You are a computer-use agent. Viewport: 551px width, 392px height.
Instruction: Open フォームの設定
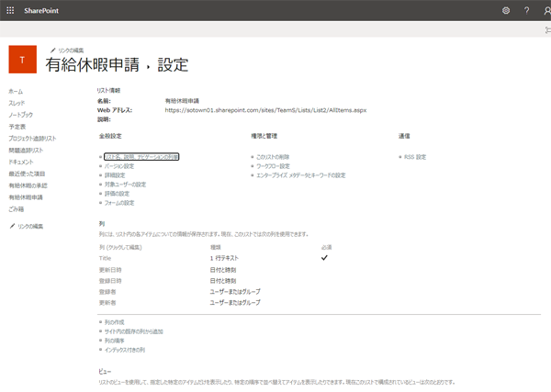[x=119, y=203]
